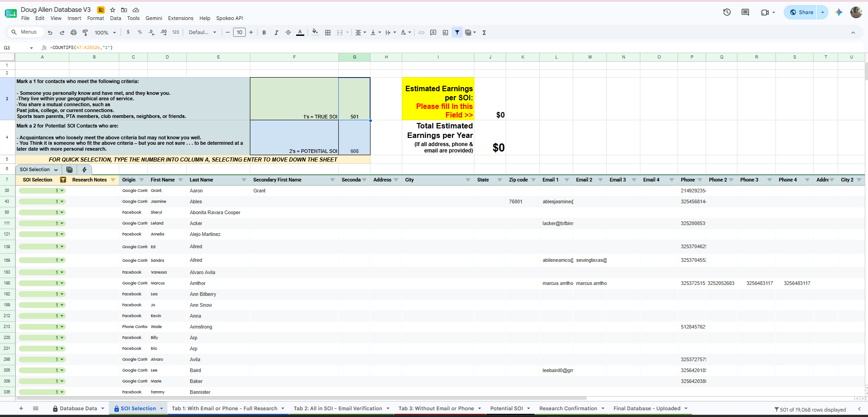Click the insert chart icon
The image size is (868, 417).
click(x=445, y=33)
